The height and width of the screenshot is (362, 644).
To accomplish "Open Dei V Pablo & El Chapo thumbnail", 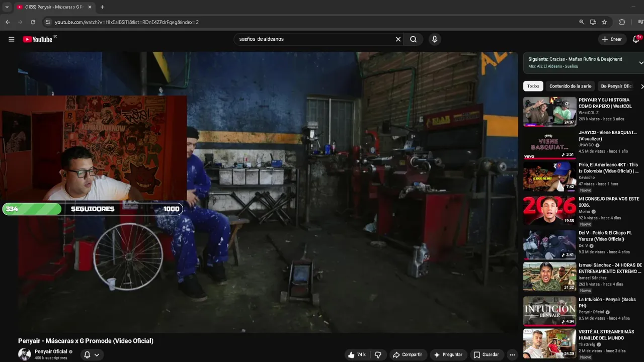I will tap(549, 244).
